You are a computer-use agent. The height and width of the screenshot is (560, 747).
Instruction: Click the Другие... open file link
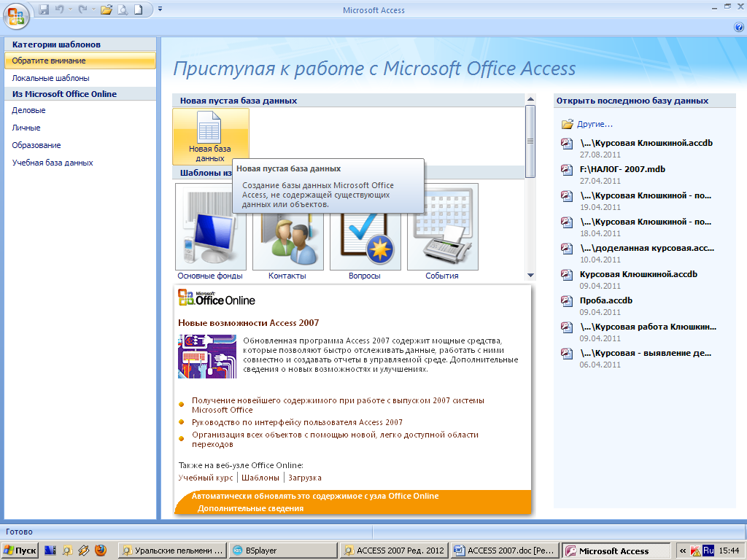click(595, 124)
